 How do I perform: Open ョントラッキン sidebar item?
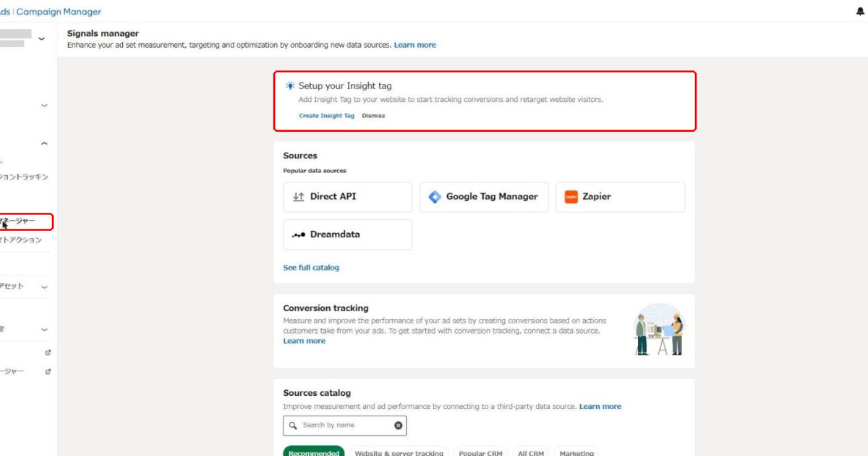24,177
